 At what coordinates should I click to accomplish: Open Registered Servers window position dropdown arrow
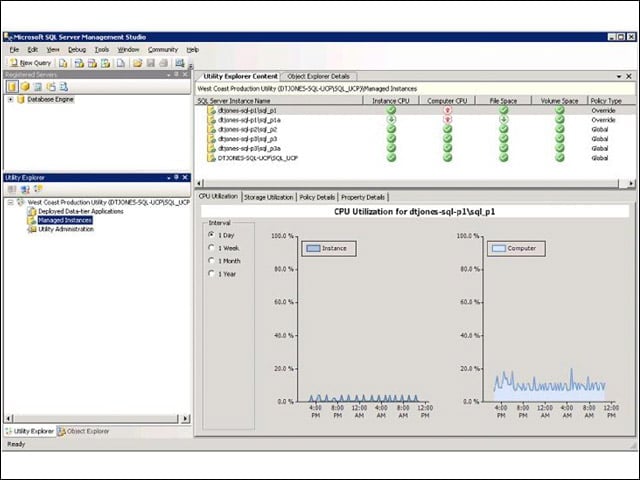click(169, 75)
